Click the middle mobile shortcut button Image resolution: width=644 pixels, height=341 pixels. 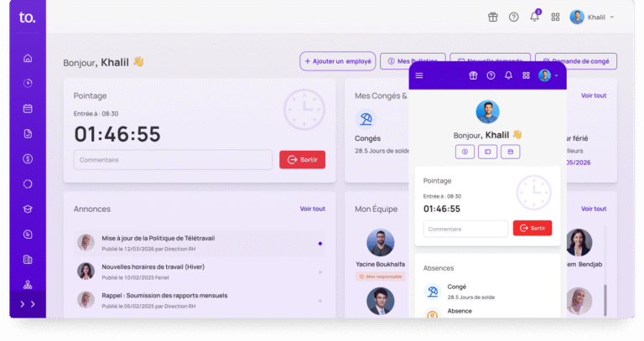pyautogui.click(x=487, y=152)
